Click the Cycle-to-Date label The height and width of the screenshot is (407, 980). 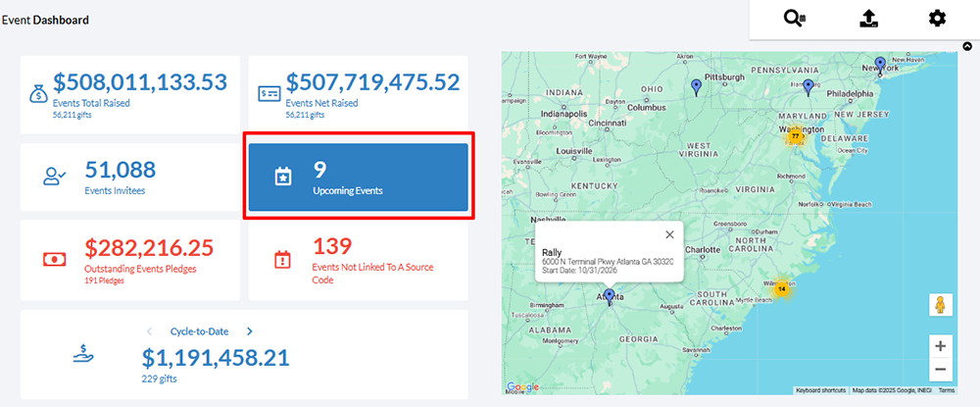click(199, 331)
